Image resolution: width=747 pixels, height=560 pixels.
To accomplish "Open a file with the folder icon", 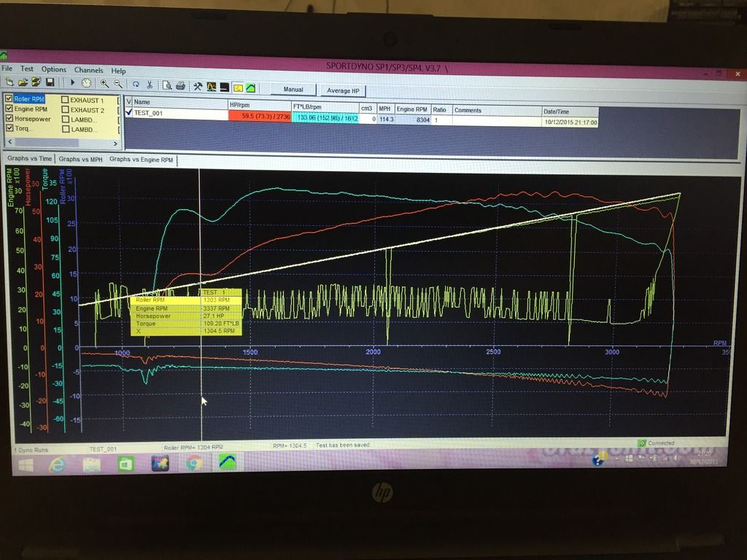I will 23,82.
